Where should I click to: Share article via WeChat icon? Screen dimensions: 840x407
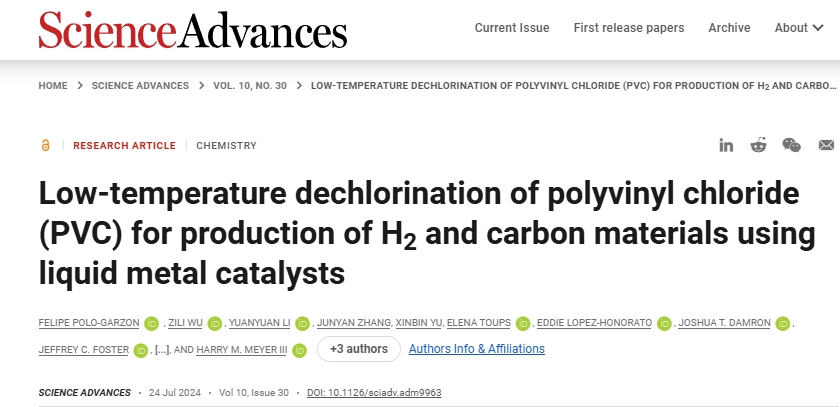[x=791, y=145]
